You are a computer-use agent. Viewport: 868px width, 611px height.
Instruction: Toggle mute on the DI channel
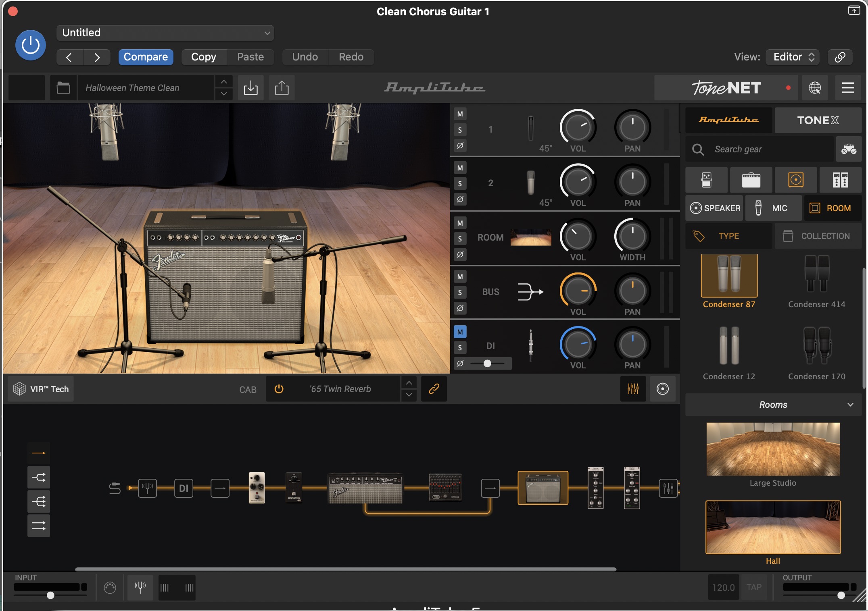click(x=460, y=332)
